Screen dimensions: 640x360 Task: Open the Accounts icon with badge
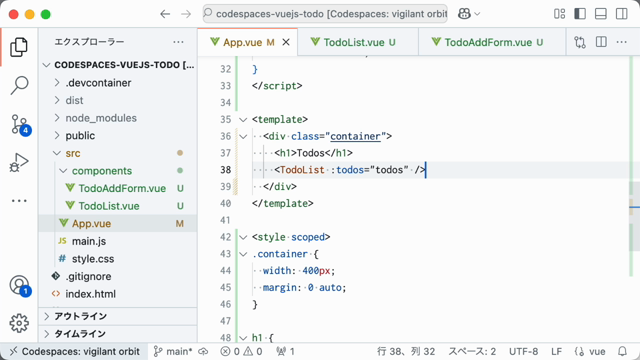(x=19, y=285)
